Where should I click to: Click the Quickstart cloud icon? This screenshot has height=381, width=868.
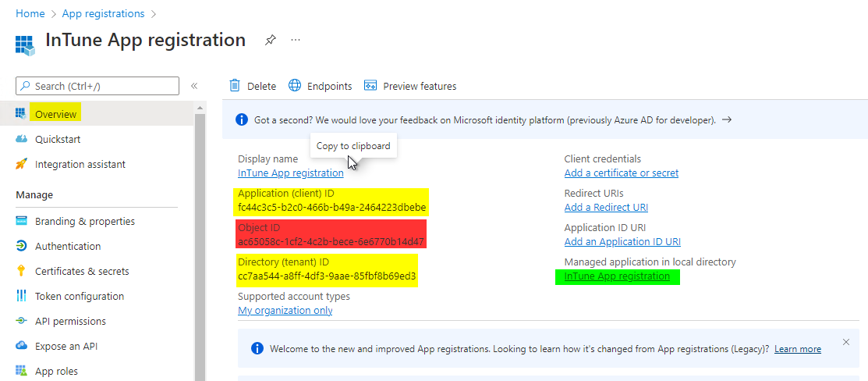point(21,139)
